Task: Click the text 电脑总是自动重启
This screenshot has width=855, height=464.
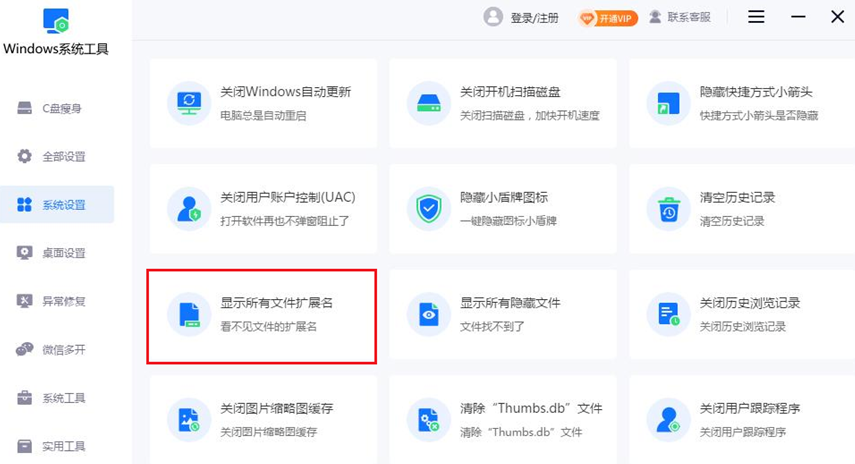Action: pos(263,116)
